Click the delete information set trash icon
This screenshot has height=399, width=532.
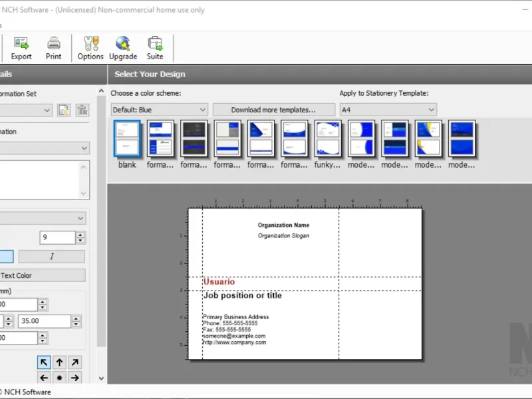[x=82, y=110]
